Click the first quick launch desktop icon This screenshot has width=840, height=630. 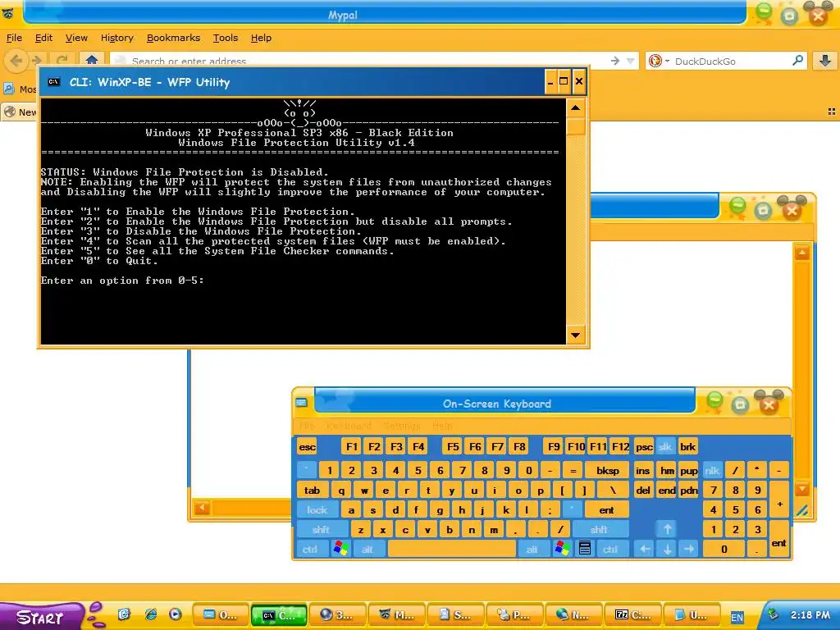pyautogui.click(x=125, y=614)
